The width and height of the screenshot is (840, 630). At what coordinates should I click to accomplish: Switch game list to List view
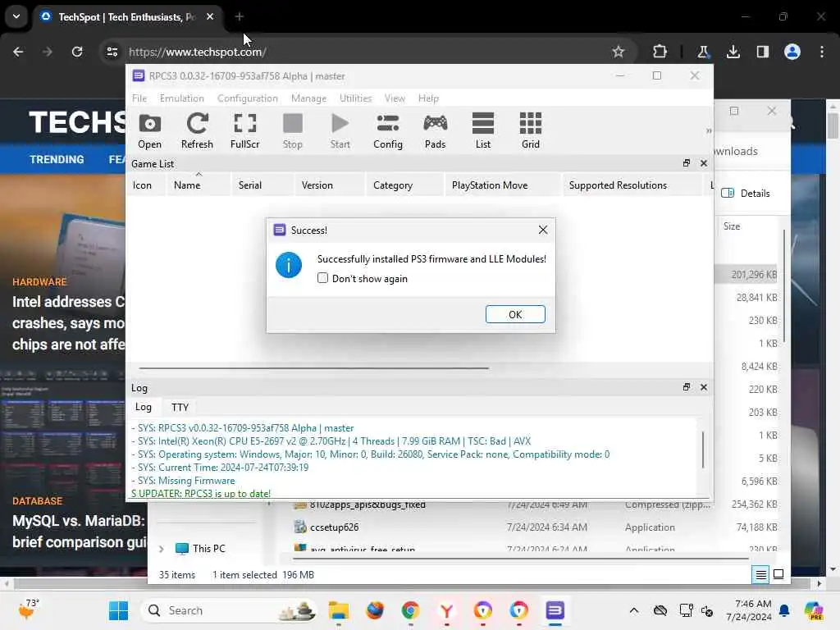482,130
